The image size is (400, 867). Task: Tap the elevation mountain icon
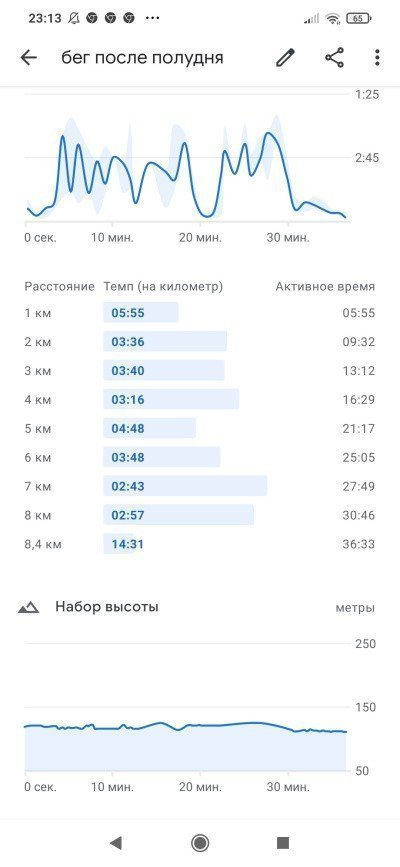[x=28, y=608]
